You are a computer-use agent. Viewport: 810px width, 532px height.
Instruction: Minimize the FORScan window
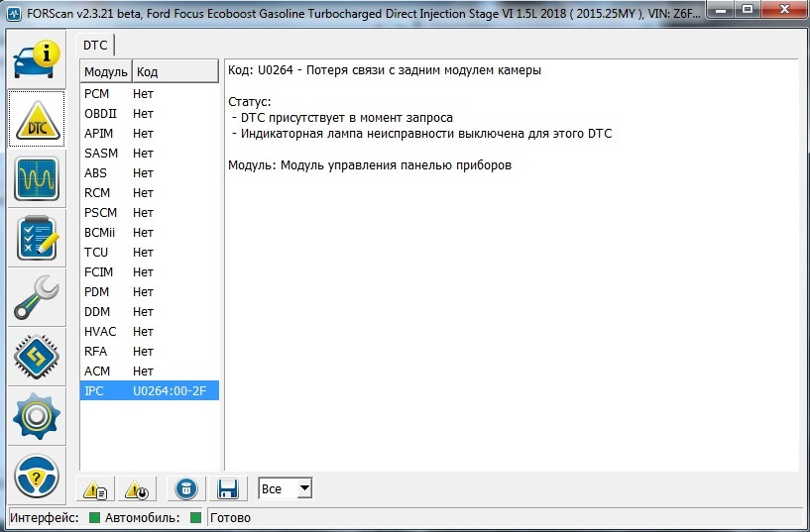click(x=722, y=10)
